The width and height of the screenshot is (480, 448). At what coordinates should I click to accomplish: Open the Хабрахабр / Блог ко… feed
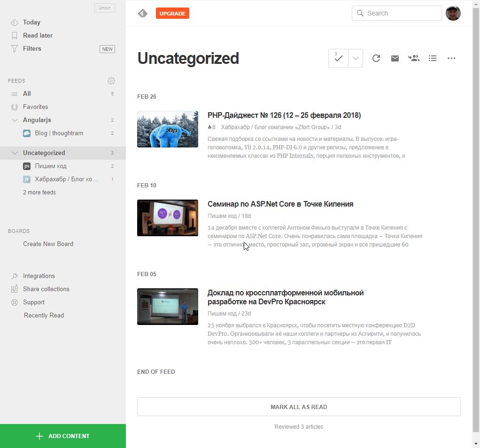click(66, 179)
